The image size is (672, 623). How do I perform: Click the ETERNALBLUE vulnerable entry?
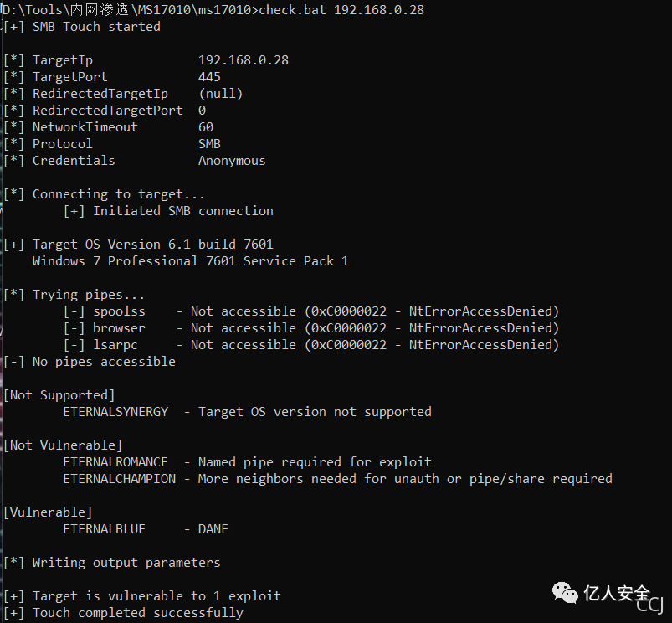click(x=146, y=529)
